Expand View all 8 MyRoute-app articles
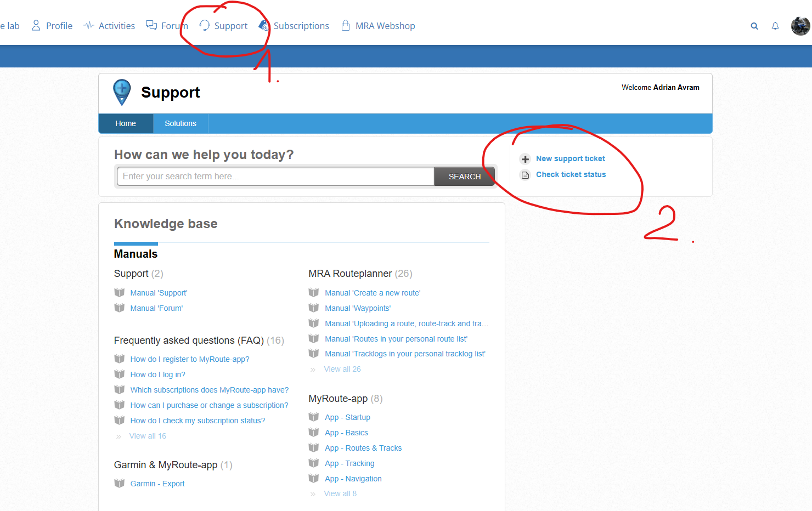 click(x=340, y=493)
